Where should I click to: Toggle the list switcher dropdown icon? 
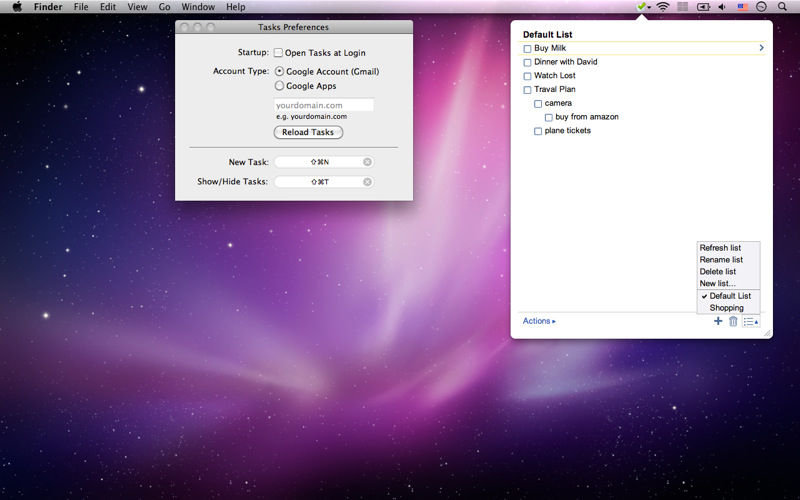751,321
